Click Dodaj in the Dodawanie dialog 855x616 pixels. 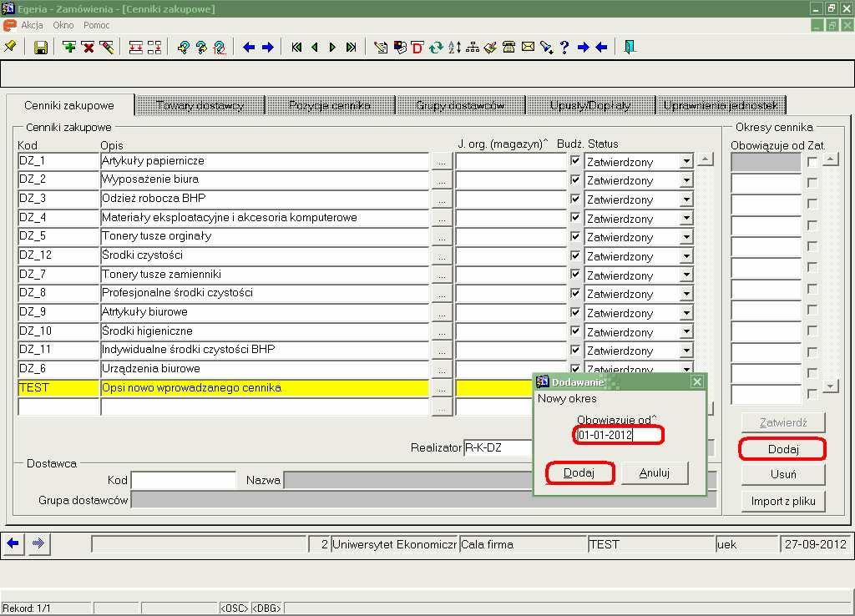tap(579, 472)
